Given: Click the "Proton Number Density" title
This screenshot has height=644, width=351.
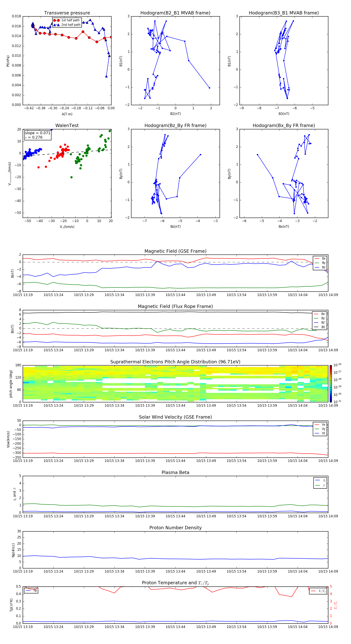Looking at the screenshot, I should pyautogui.click(x=175, y=528).
